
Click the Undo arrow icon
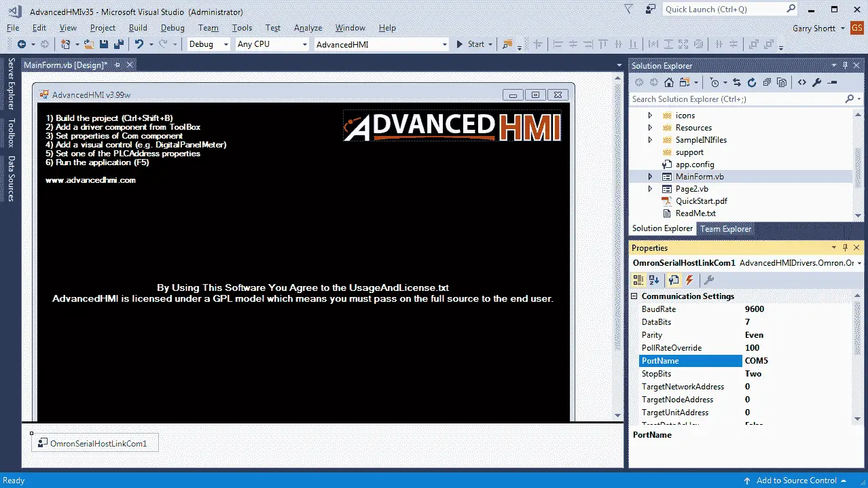tap(139, 44)
